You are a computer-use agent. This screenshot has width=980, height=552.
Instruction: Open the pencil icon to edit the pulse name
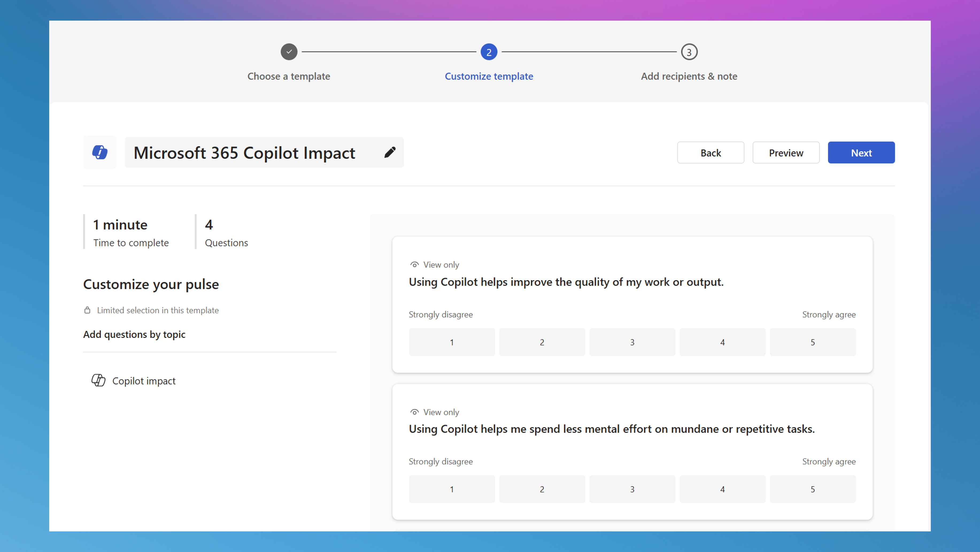(390, 152)
